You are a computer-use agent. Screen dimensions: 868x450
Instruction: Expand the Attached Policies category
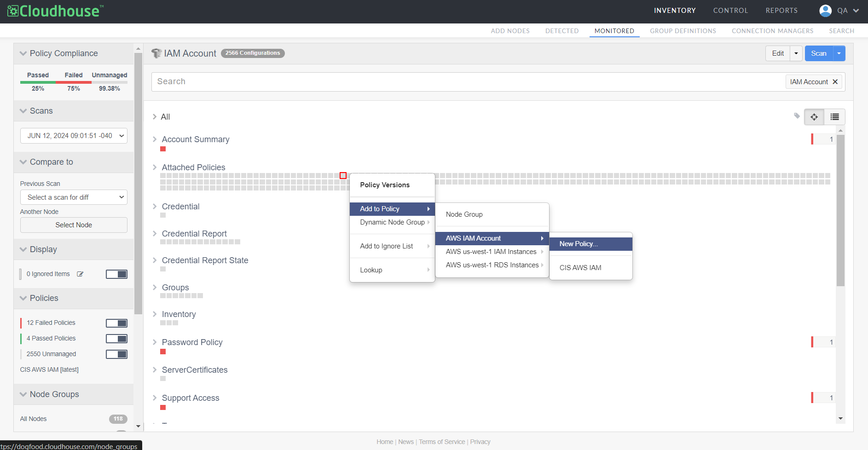[155, 167]
